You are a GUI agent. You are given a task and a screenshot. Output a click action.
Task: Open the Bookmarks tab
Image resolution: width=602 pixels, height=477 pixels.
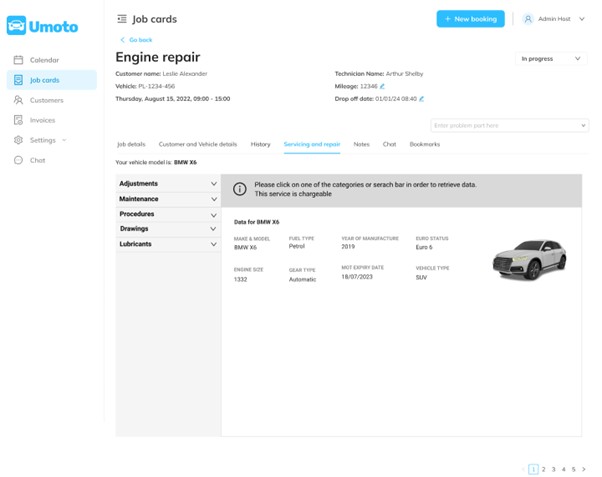point(424,145)
